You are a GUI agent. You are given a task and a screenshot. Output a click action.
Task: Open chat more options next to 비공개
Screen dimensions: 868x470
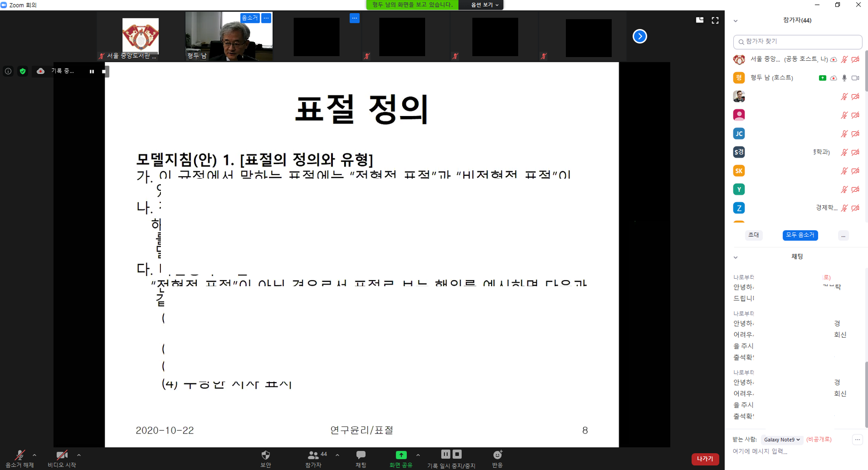click(x=857, y=440)
